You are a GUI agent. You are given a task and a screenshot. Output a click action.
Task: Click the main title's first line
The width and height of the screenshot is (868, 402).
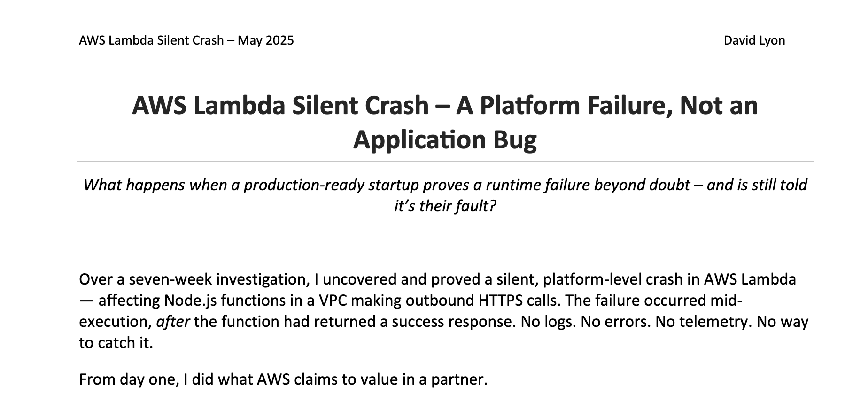(x=445, y=105)
